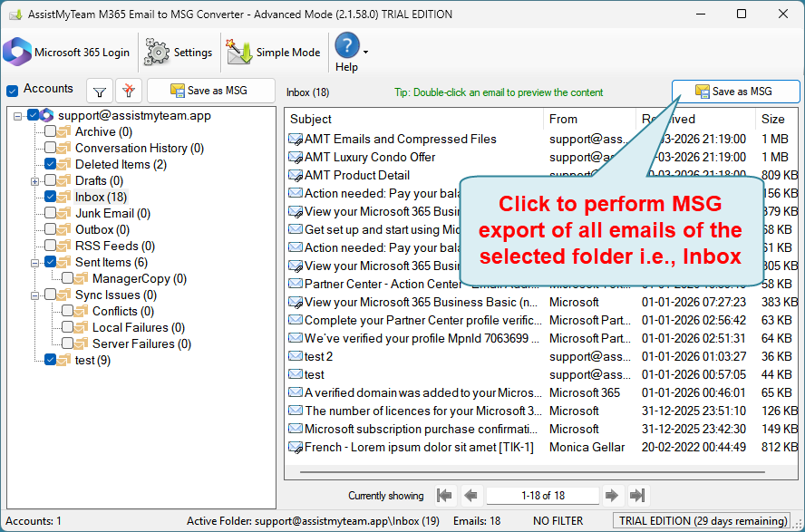Go to next page of emails

tap(612, 495)
